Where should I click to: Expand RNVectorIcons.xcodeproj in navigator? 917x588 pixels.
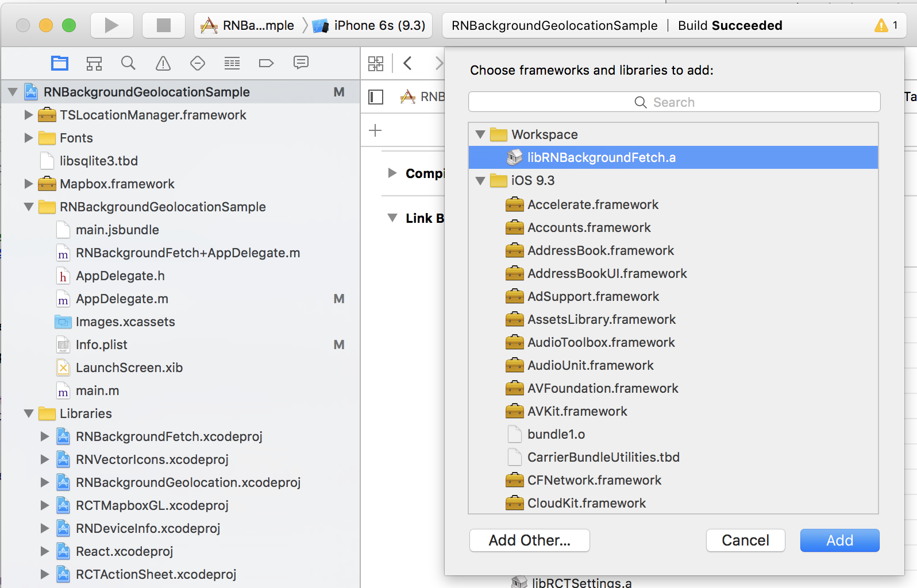[x=44, y=459]
